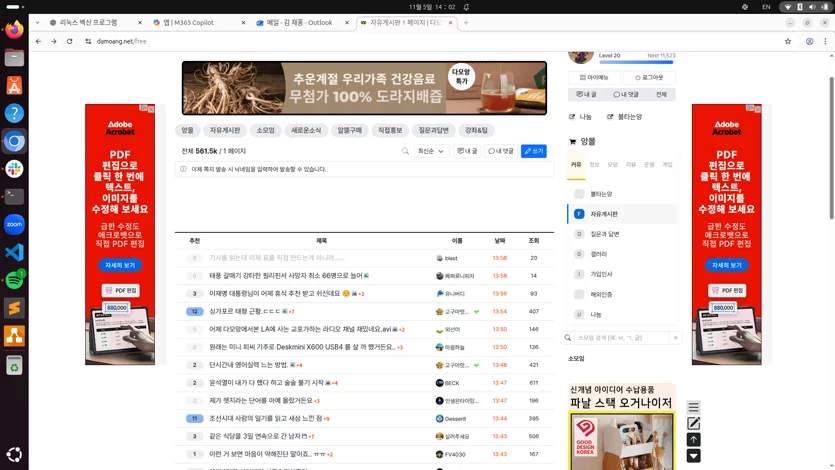The height and width of the screenshot is (470, 835).
Task: Jump to top with up-arrow icon
Action: (693, 440)
